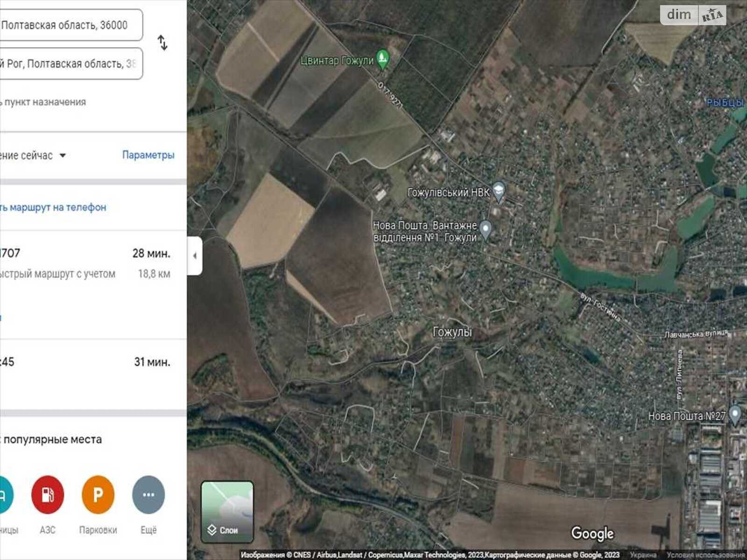This screenshot has height=560, width=747.
Task: Open the more categories (Ещё) icon
Action: click(x=148, y=495)
